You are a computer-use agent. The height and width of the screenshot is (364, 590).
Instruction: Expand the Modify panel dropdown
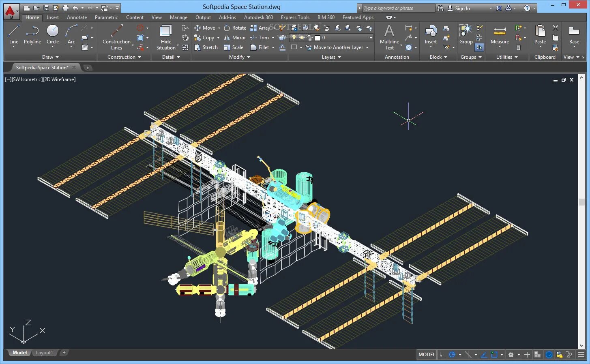(239, 57)
